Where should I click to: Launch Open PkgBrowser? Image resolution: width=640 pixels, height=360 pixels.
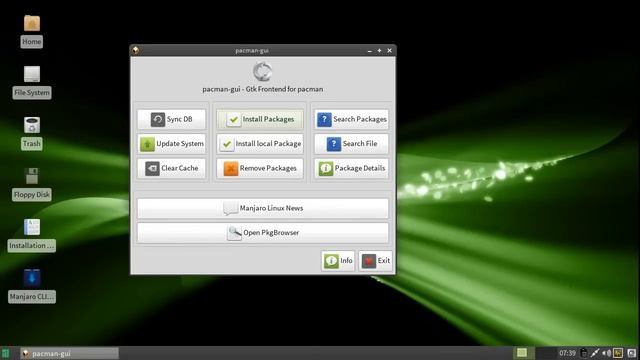[263, 233]
